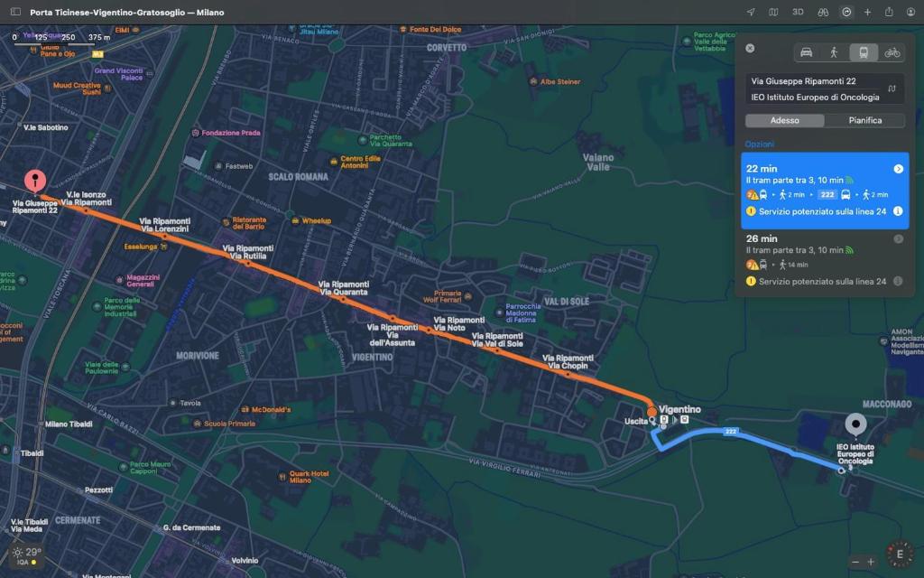Choose the 26 min route option

[825, 261]
